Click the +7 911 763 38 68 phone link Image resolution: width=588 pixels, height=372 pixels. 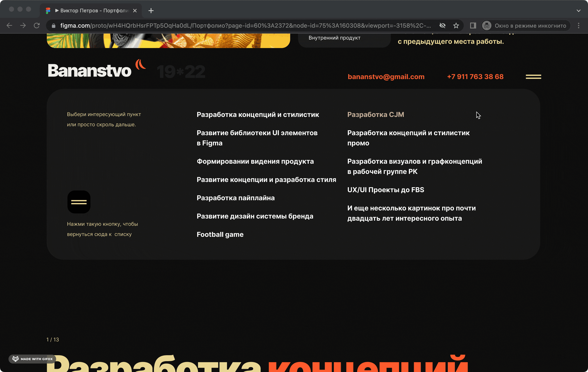(x=475, y=77)
